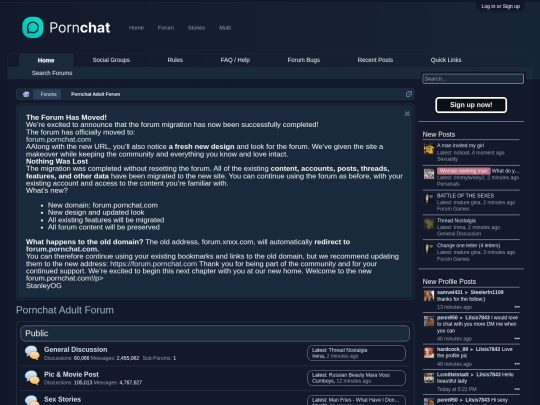Screen dimensions: 540x405
Task: Open latest 'Thread Nostalgia' in General Discussion row
Action: (x=348, y=350)
